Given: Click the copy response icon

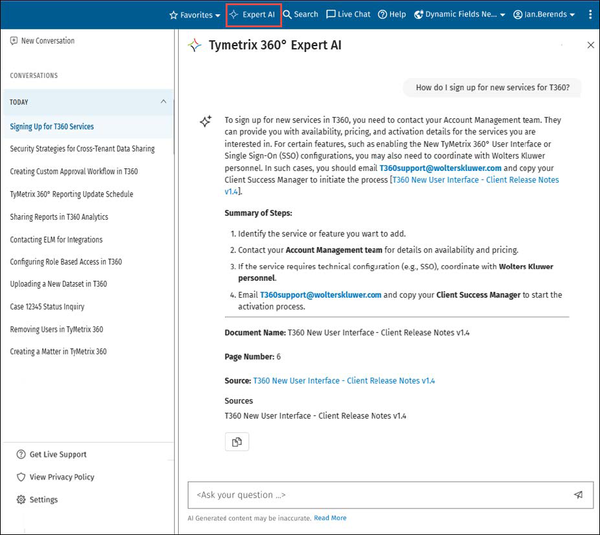Looking at the screenshot, I should coord(236,442).
